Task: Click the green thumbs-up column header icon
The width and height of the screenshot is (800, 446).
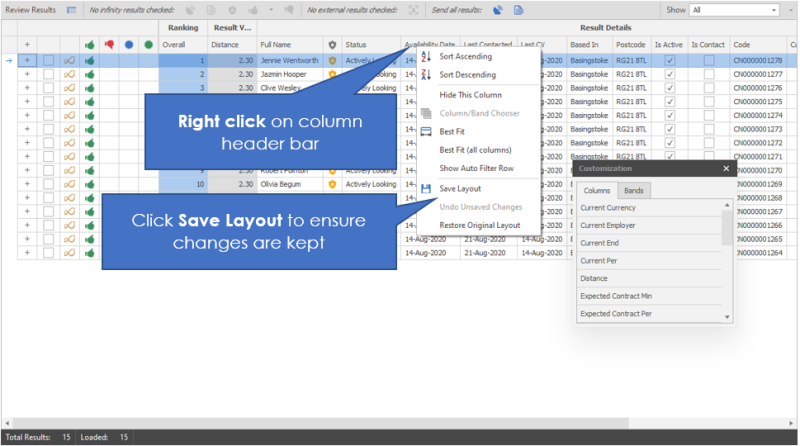Action: 89,45
